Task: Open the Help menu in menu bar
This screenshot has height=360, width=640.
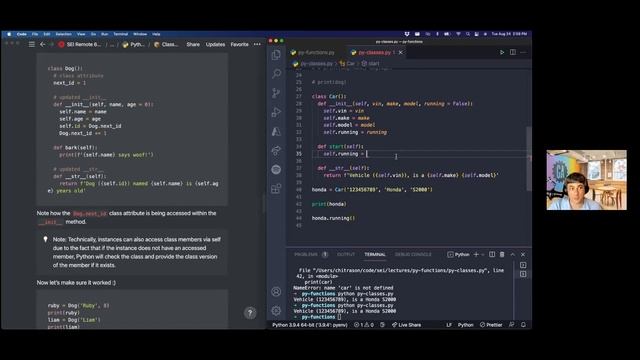Action: tap(156, 34)
